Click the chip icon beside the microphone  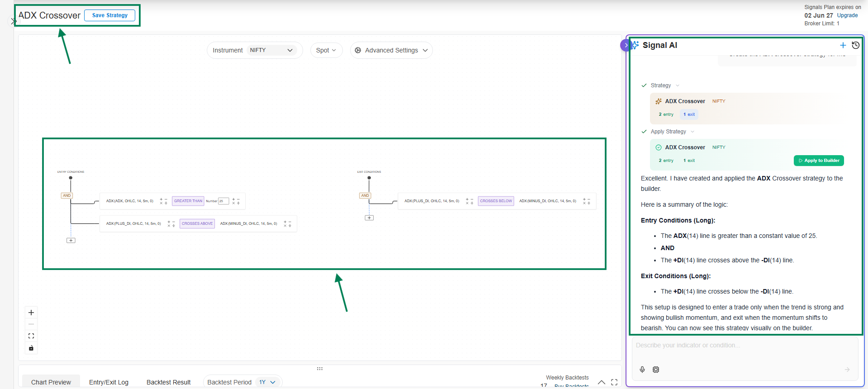(x=656, y=370)
